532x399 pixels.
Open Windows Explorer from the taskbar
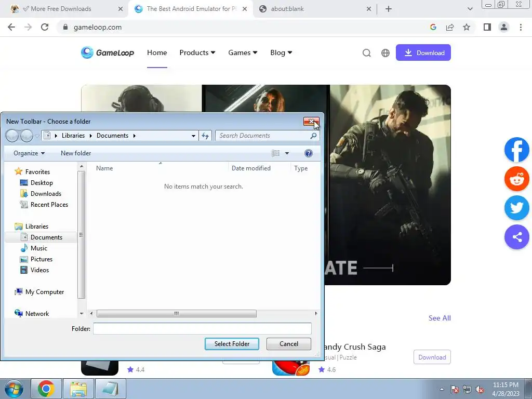click(x=78, y=389)
